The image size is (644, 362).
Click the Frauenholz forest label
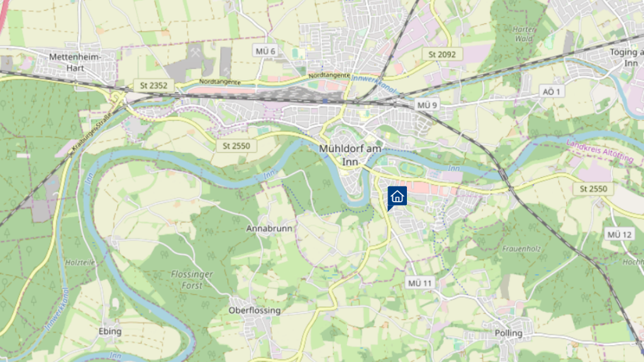(521, 249)
